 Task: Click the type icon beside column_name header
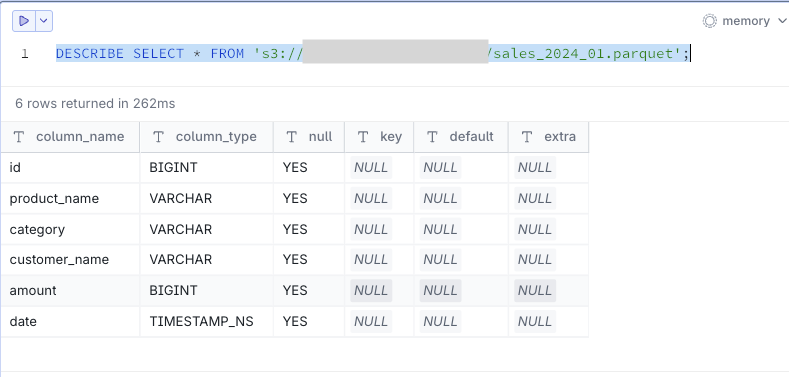(19, 137)
